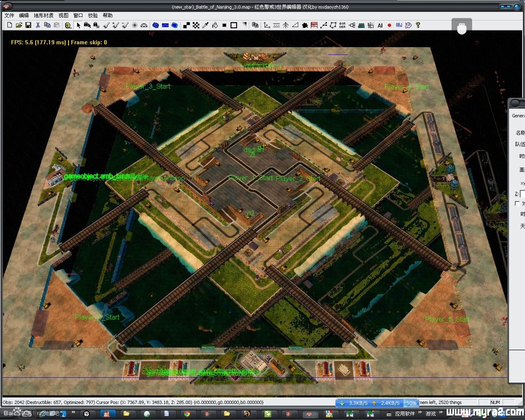This screenshot has height=420, width=525.
Task: Select the pointer arrow tool
Action: pos(78,25)
